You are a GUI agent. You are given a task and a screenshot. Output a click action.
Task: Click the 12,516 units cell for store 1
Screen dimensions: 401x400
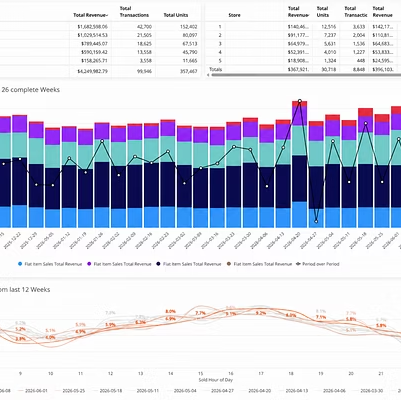coord(329,27)
